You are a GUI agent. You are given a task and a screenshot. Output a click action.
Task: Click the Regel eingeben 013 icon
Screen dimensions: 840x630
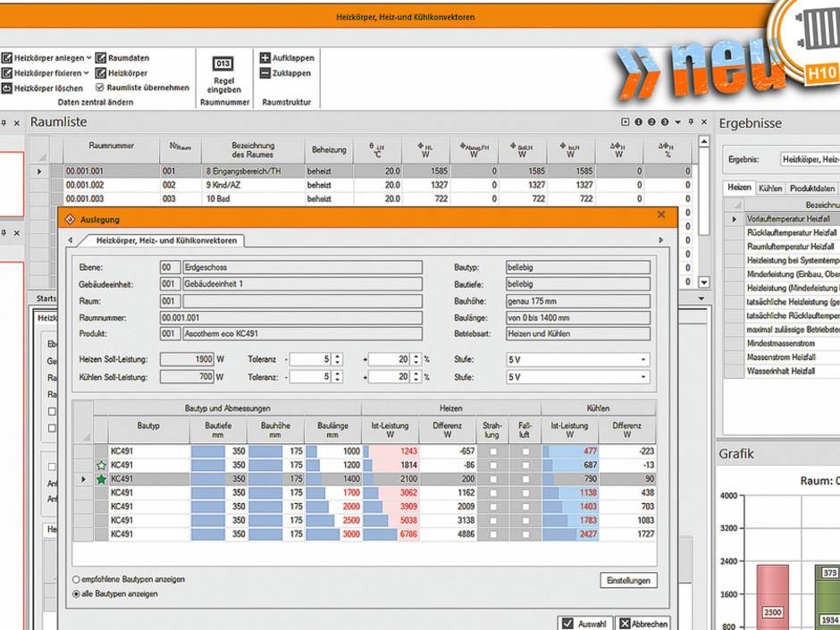click(223, 64)
